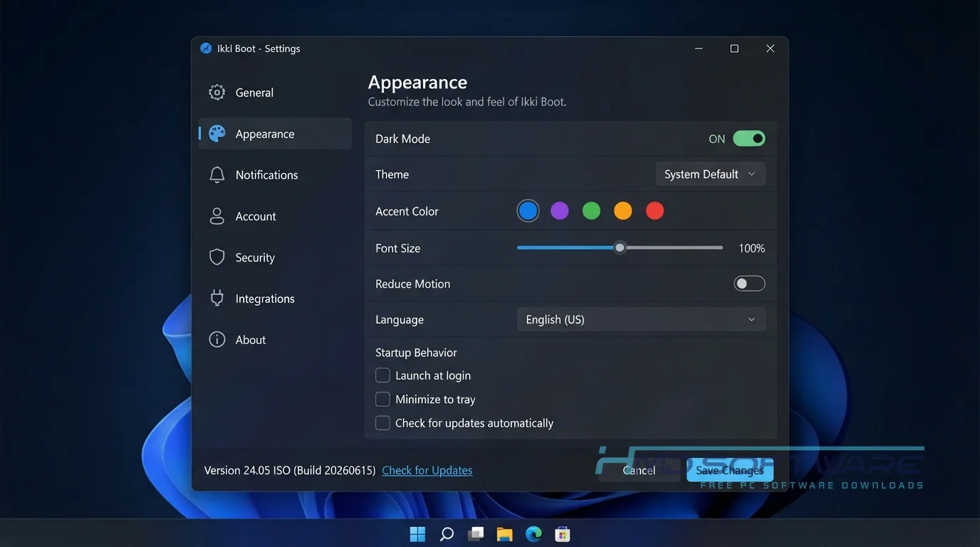Select the red accent color

pos(655,211)
